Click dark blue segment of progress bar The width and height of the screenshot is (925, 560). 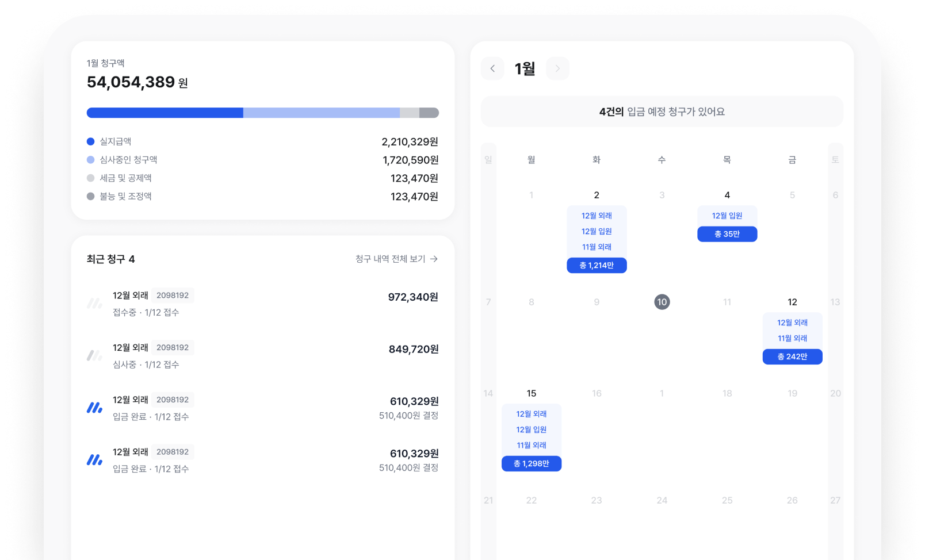(x=165, y=113)
